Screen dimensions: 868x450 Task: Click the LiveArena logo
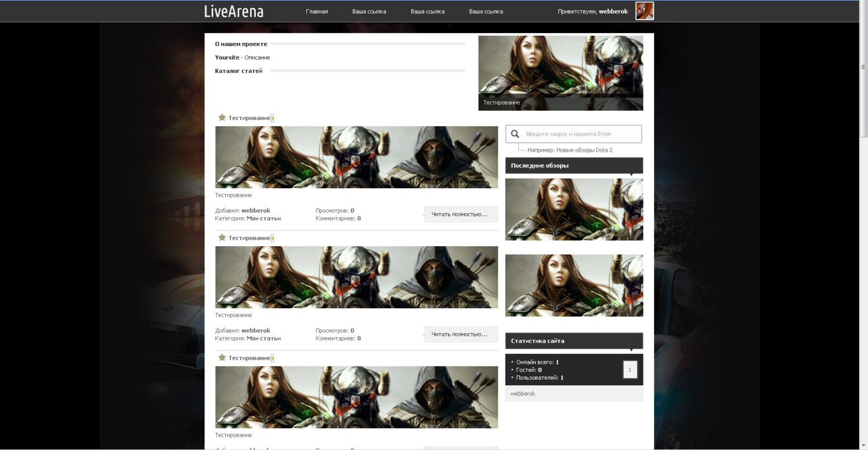click(234, 11)
